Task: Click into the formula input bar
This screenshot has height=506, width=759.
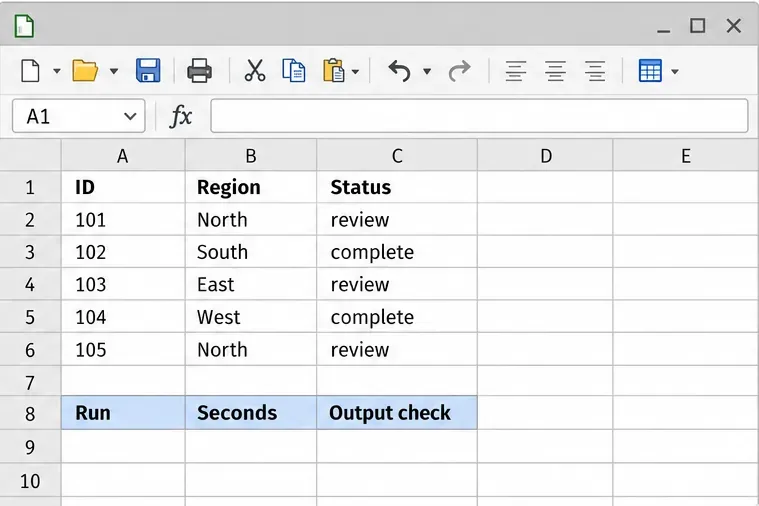Action: coord(479,116)
